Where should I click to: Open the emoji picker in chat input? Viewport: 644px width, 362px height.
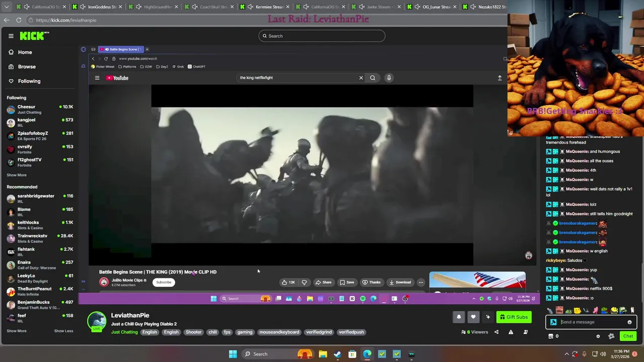click(x=629, y=322)
